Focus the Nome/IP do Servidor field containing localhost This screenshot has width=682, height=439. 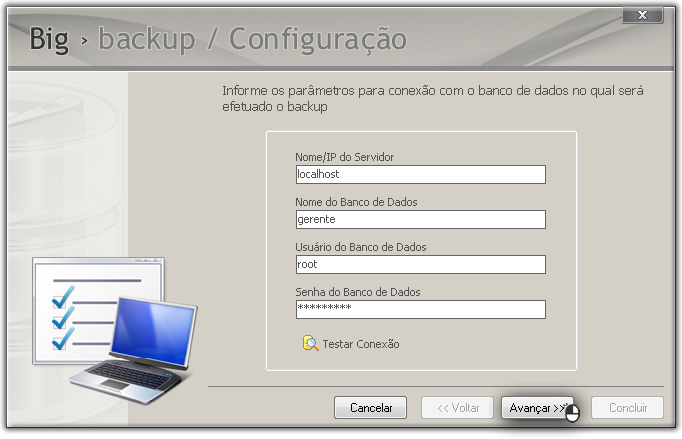click(x=421, y=174)
